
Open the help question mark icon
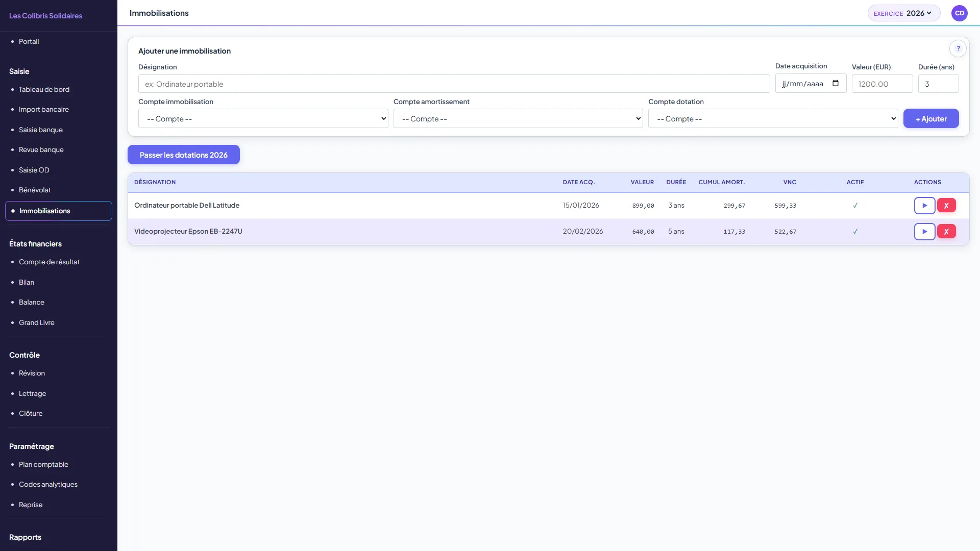(x=958, y=48)
